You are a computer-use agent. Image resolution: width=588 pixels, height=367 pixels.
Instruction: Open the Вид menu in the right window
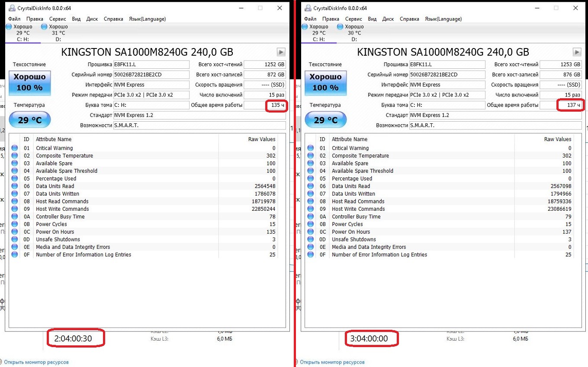tap(372, 19)
